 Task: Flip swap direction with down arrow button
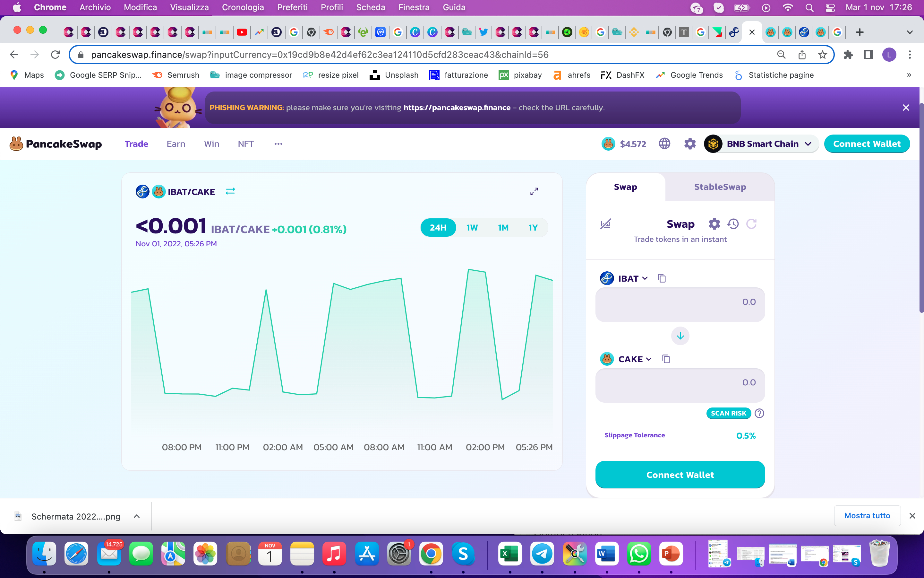coord(680,336)
